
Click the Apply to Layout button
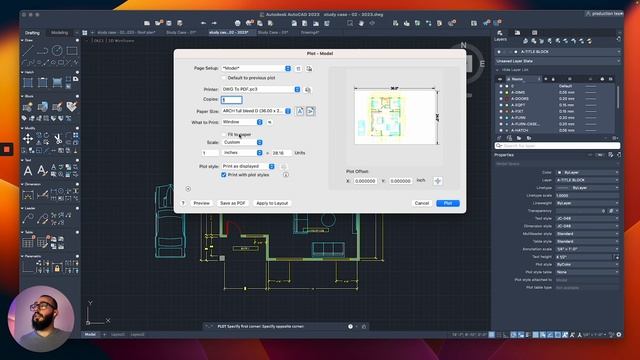coord(272,203)
